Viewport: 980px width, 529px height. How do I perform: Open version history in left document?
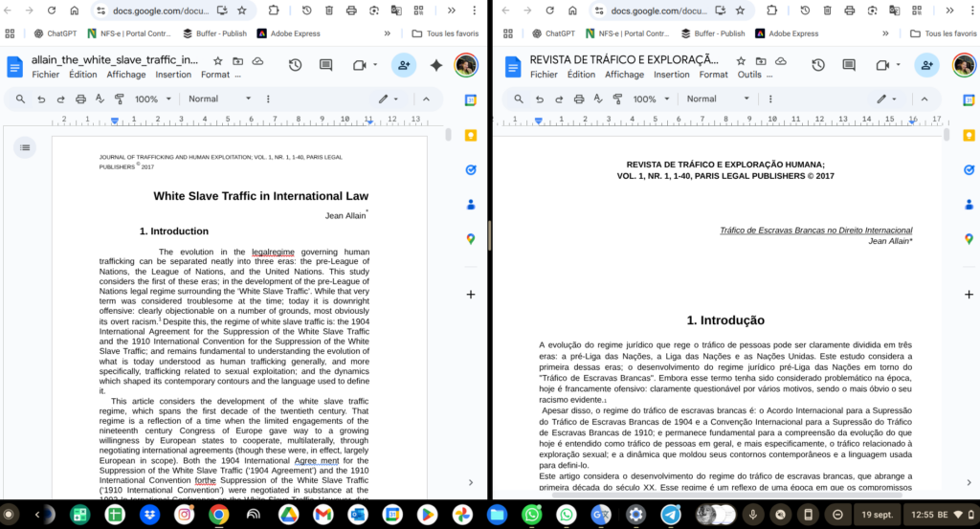pos(295,64)
